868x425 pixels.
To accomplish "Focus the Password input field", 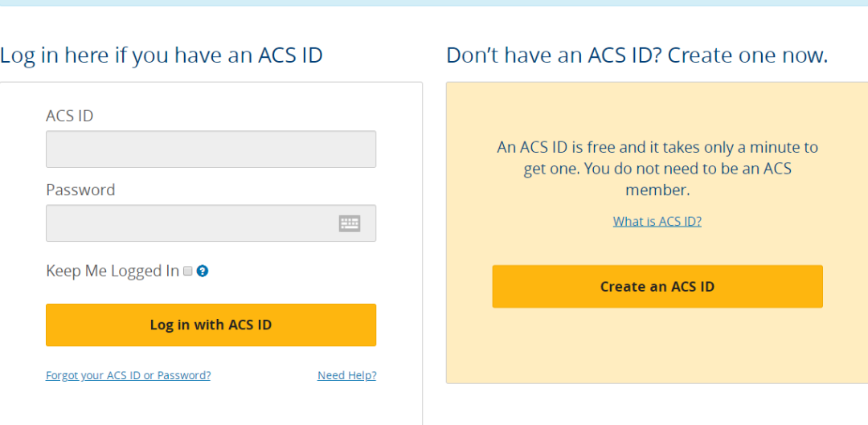I will coord(211,223).
